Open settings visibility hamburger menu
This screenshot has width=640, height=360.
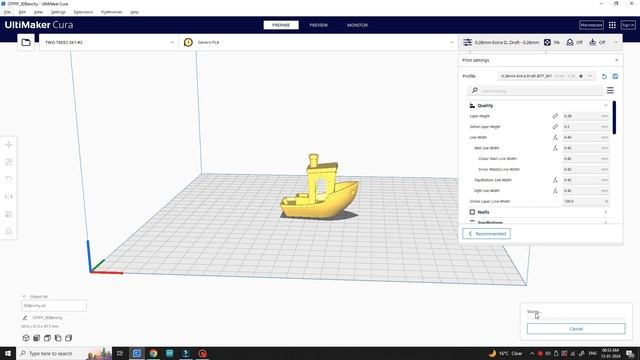(610, 90)
